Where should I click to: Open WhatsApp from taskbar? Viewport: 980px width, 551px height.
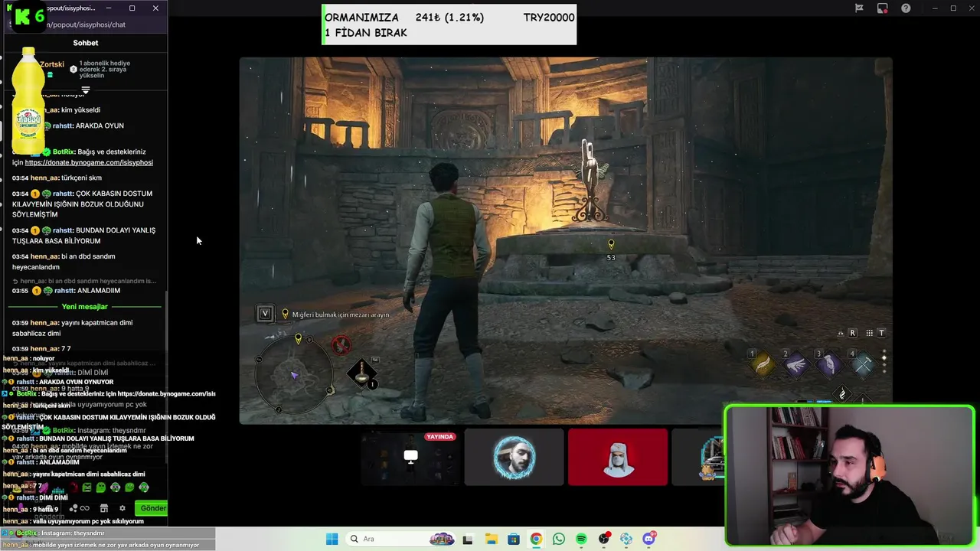(559, 539)
